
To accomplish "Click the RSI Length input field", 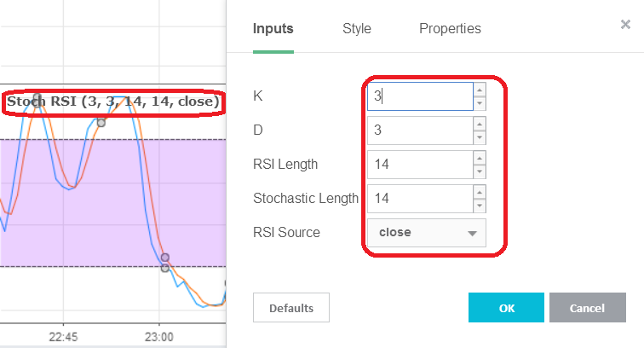I will 420,165.
